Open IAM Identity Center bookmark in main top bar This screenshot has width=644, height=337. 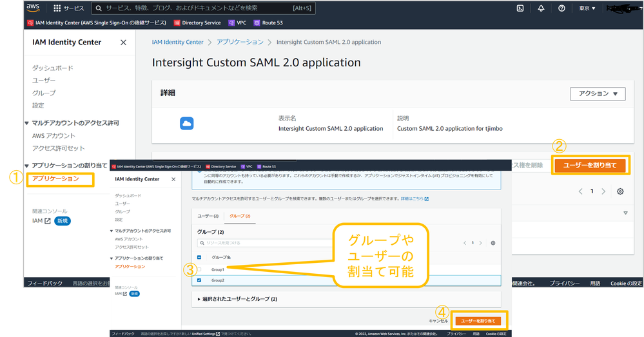97,23
